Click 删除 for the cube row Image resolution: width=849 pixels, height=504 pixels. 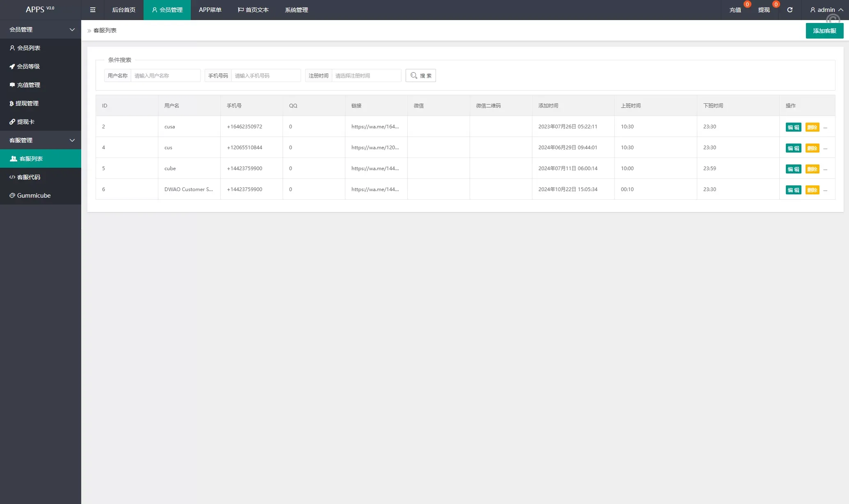click(x=812, y=169)
